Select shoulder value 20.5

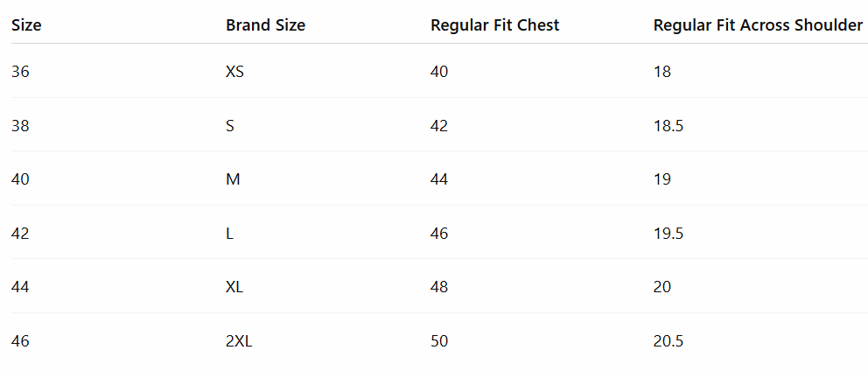coord(668,341)
